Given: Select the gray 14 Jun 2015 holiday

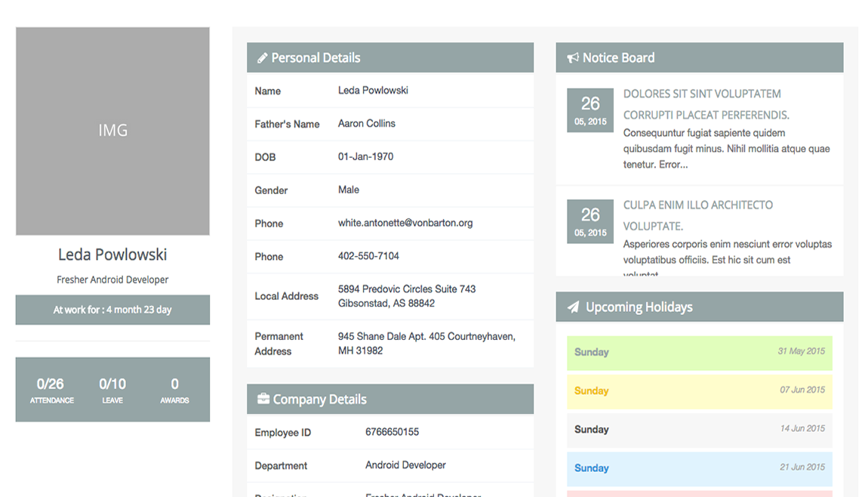Looking at the screenshot, I should tap(699, 429).
